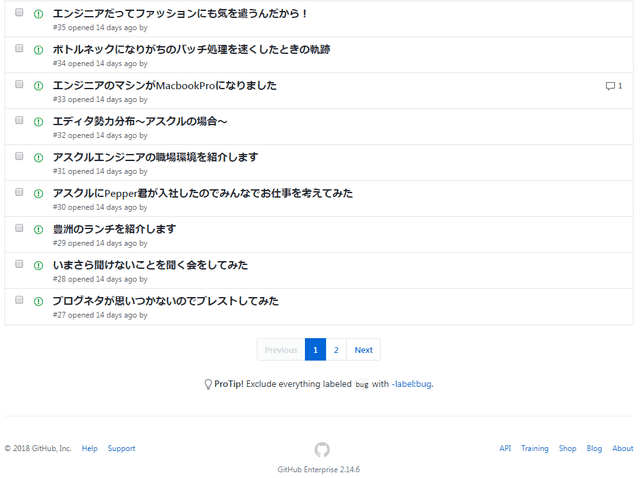
Task: Check the box for issue #29
Action: 19,228
